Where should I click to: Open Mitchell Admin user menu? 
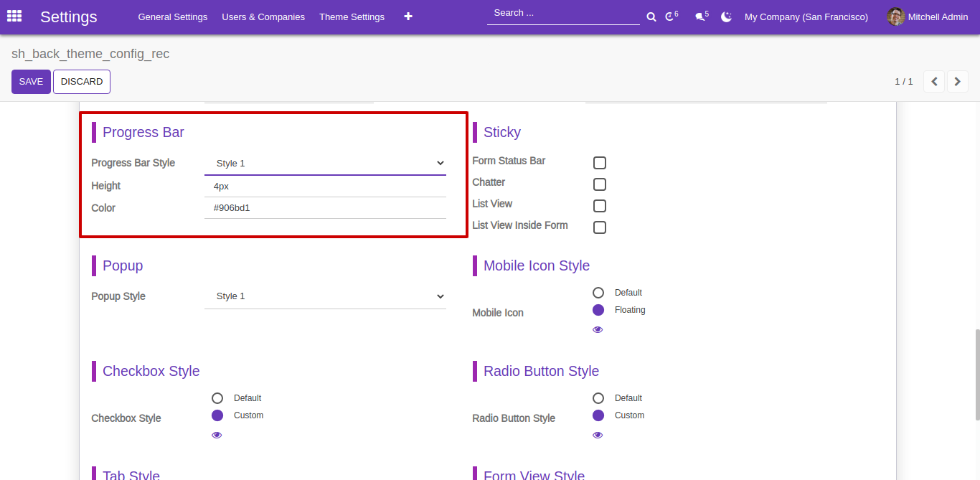pyautogui.click(x=928, y=17)
